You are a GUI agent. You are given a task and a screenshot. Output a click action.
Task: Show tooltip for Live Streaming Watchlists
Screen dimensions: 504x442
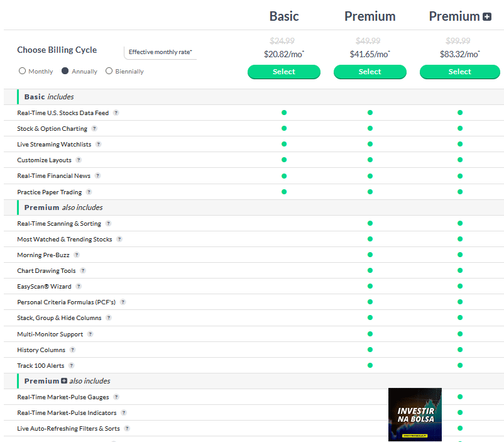(x=99, y=145)
